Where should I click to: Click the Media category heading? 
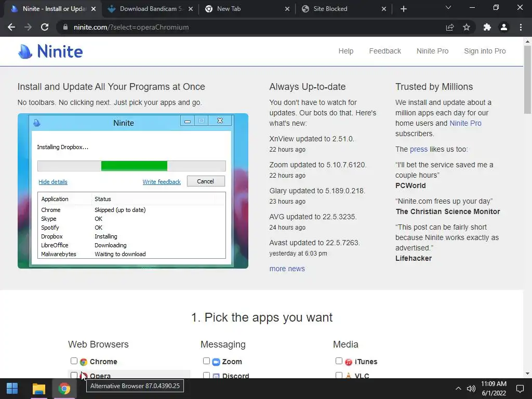click(345, 344)
